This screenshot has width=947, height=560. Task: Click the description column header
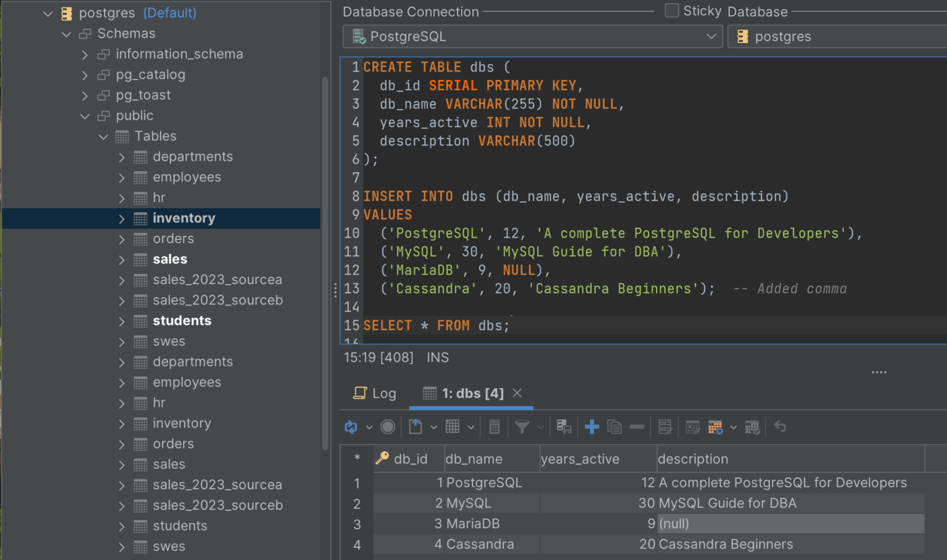[x=693, y=459]
